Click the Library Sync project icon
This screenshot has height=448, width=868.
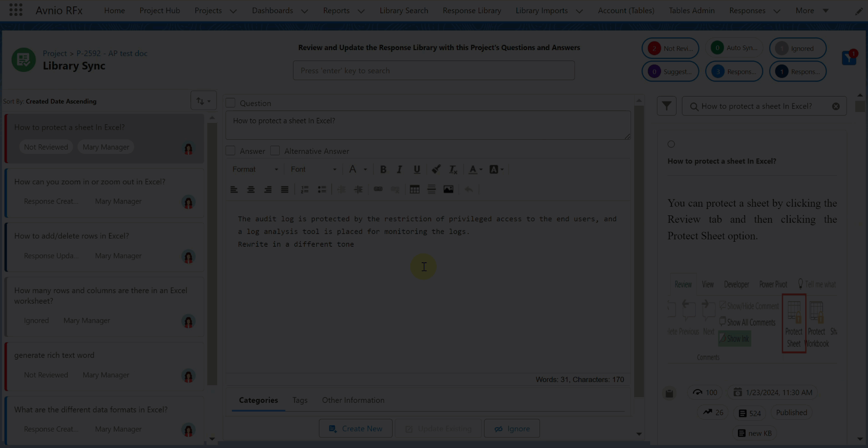coord(24,60)
